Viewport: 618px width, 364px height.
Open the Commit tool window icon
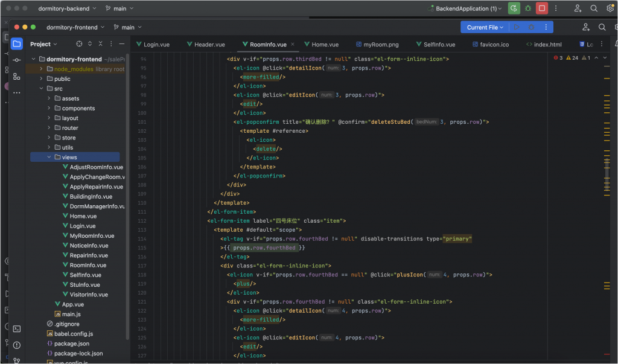tap(17, 60)
